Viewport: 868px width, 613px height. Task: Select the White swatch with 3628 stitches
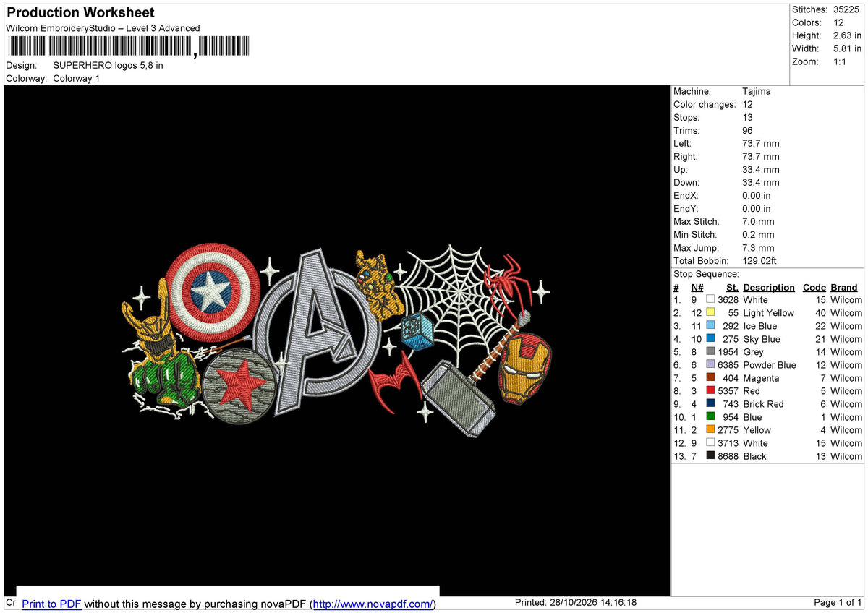(710, 300)
